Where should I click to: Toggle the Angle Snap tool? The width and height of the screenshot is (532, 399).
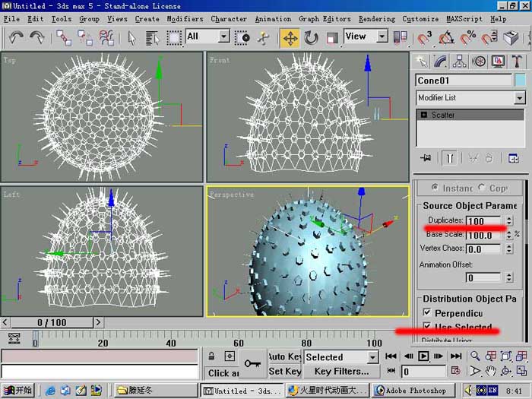447,38
